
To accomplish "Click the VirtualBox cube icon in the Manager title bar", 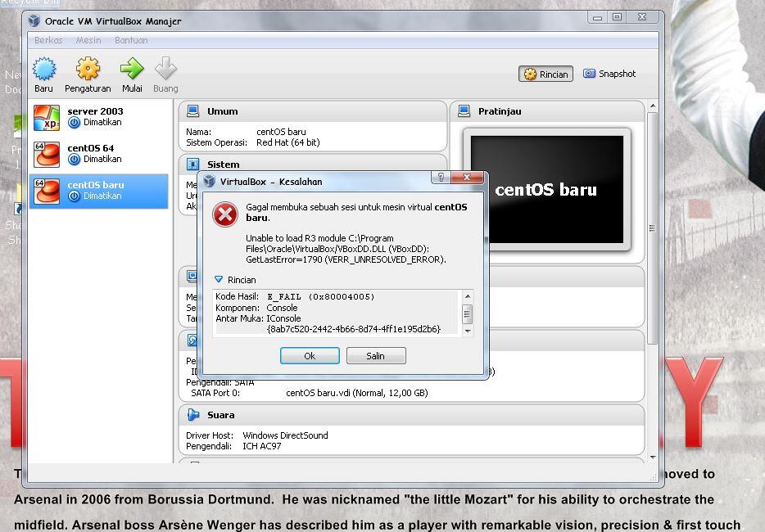I will click(34, 20).
